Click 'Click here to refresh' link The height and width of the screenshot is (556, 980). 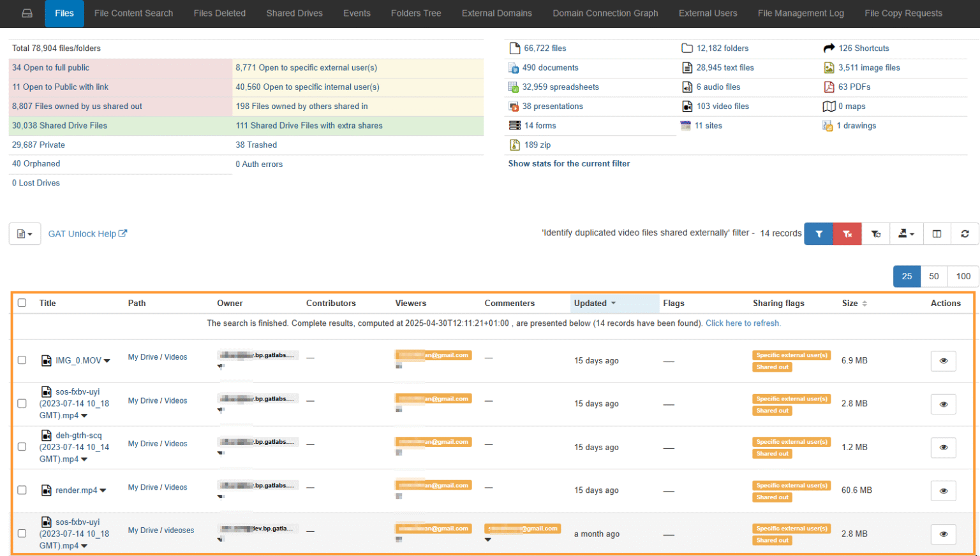(743, 323)
